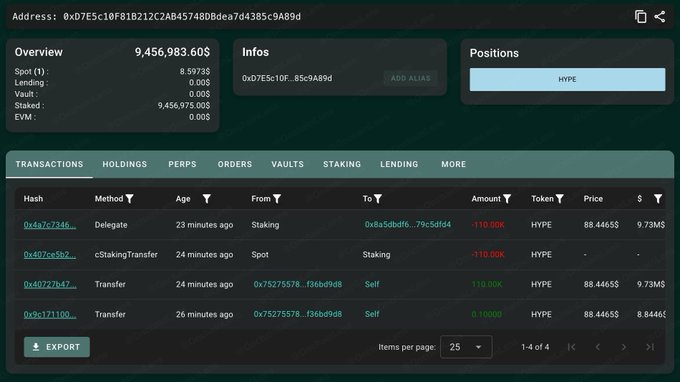
Task: Open delegate address 0x8a5dbdf6...79c5dfd4
Action: [408, 225]
